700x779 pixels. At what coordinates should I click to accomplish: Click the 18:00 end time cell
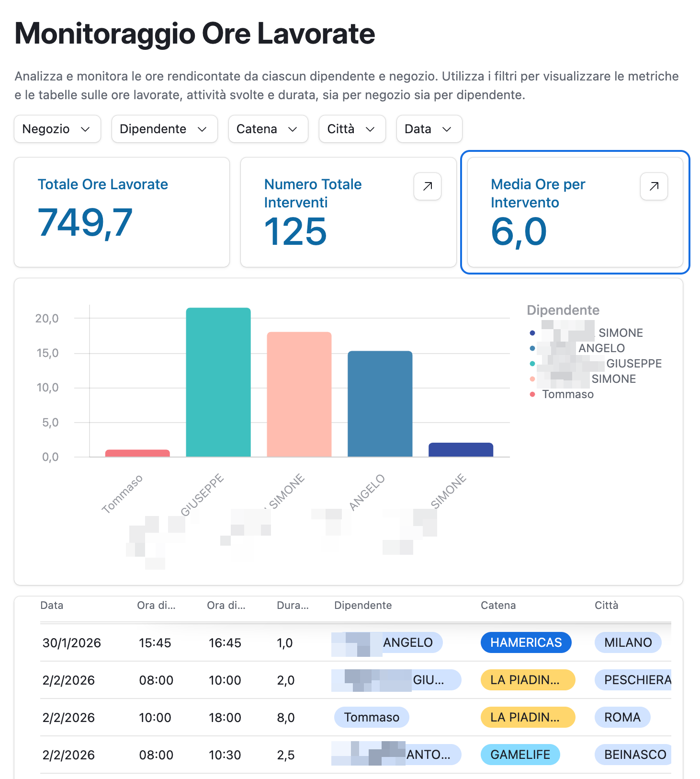tap(225, 718)
